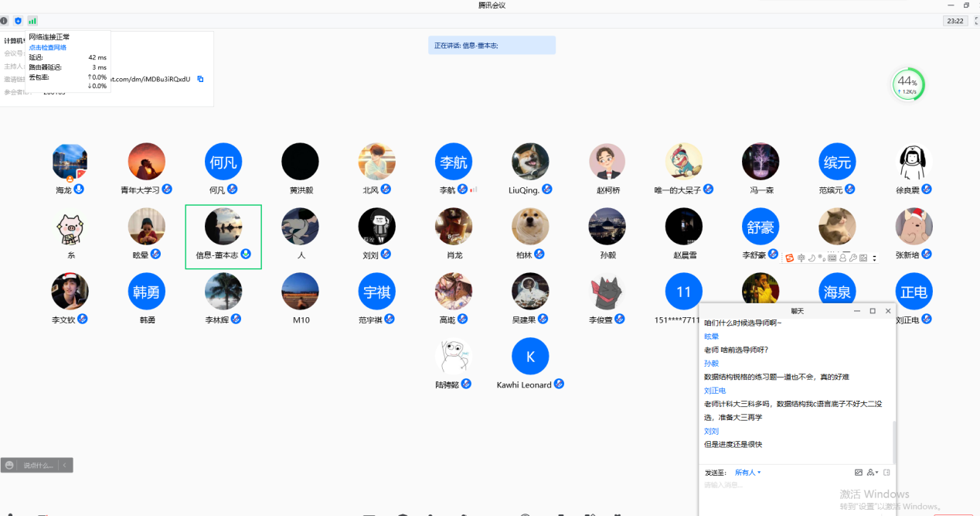Collapse the floating chat bar arrow
Viewport: 980px width, 516px height.
click(66, 465)
